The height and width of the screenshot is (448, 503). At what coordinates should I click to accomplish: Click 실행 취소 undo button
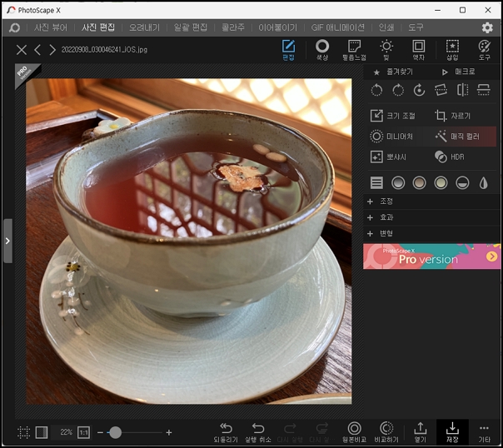tap(258, 433)
